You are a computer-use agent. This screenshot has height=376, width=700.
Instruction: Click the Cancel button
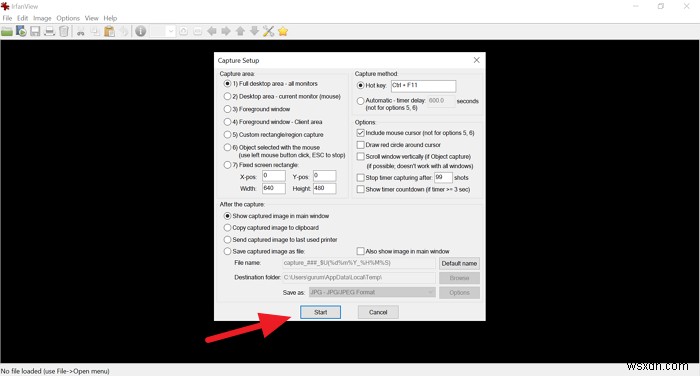coord(378,312)
